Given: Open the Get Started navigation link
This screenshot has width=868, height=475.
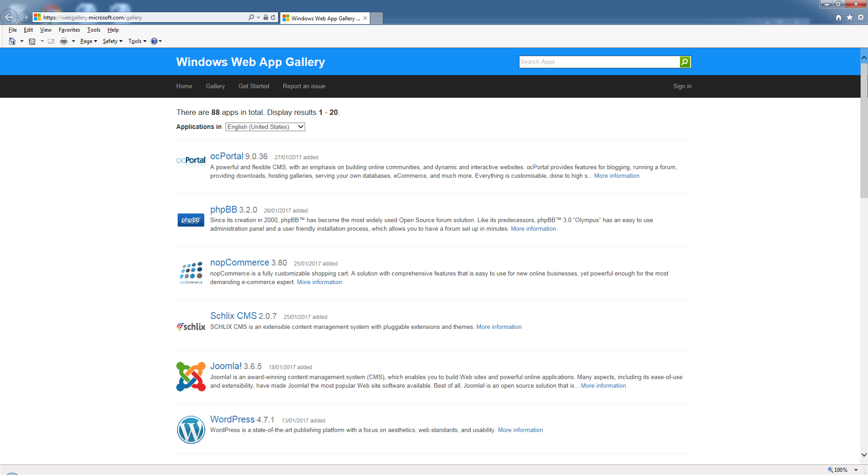Looking at the screenshot, I should 254,86.
